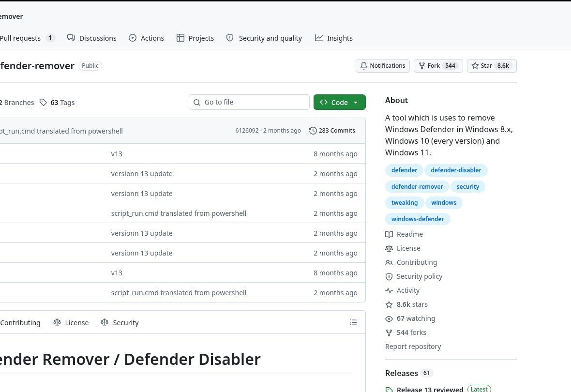571x392 pixels.
Task: Click the magnifier icon in file search
Action: coord(197,103)
